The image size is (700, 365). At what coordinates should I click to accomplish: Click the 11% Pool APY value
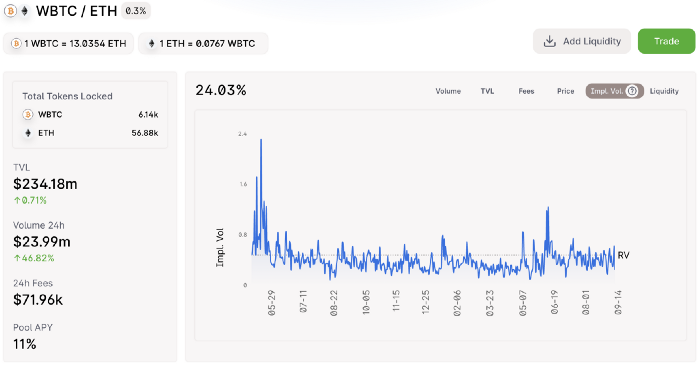coord(25,344)
